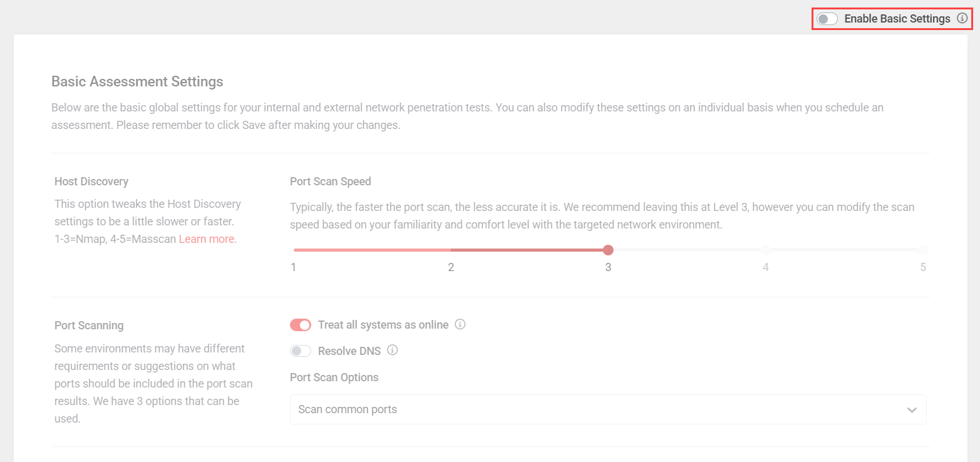
Task: Click the Basic Assessment Settings heading
Action: click(x=137, y=81)
